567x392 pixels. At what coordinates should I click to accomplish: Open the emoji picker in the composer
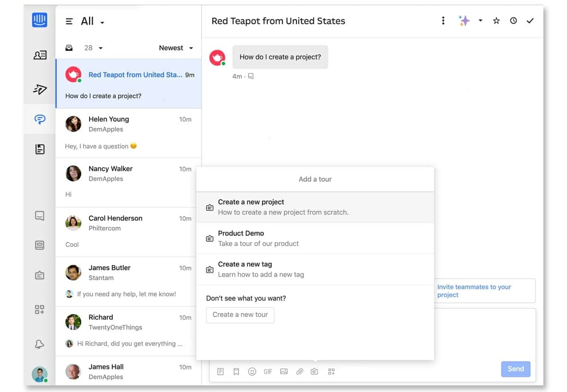tap(252, 372)
